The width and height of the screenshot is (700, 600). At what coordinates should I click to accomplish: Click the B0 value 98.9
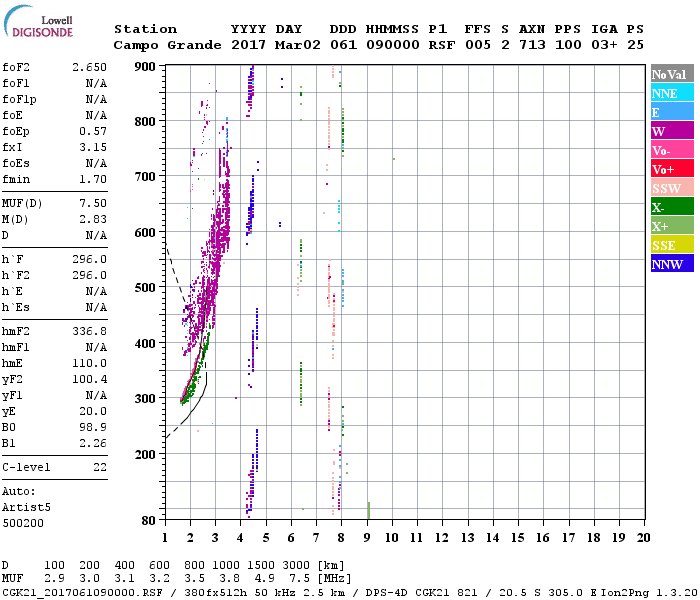(x=93, y=427)
